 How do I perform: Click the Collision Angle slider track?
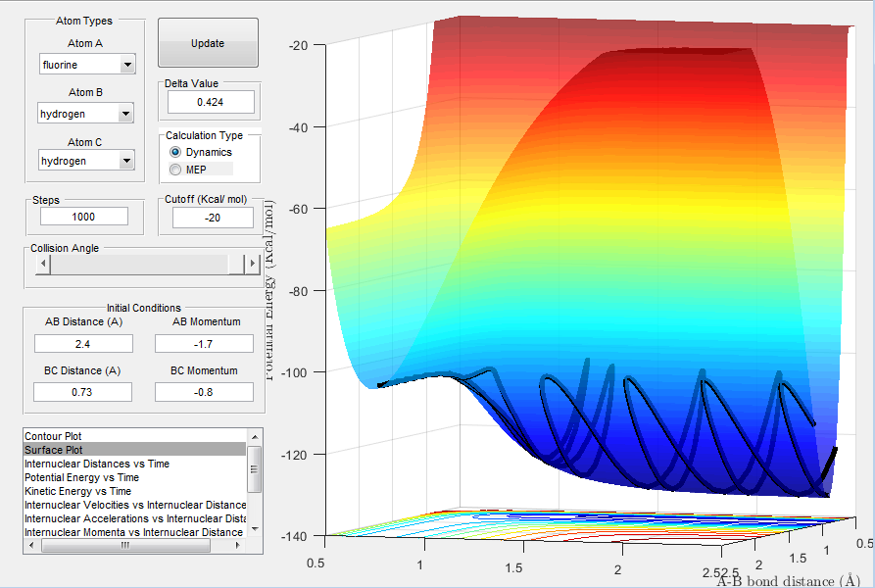[x=139, y=264]
